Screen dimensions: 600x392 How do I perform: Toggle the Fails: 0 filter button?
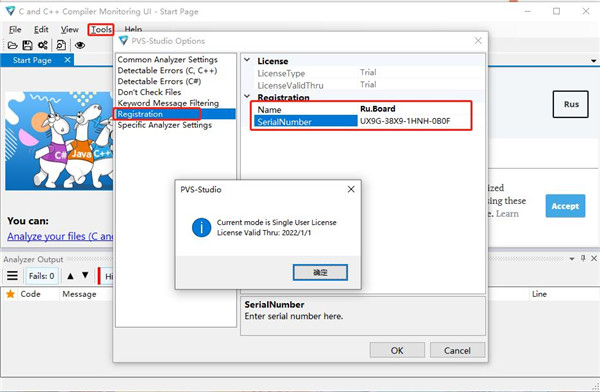42,276
